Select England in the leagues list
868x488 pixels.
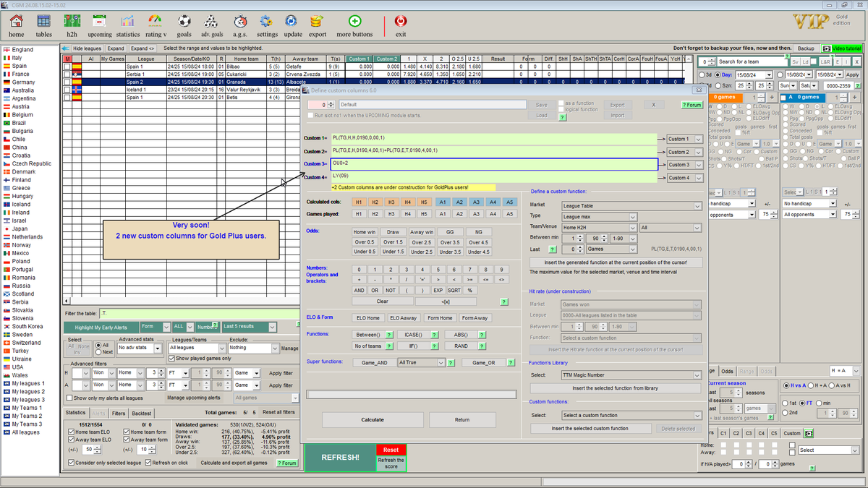[22, 50]
